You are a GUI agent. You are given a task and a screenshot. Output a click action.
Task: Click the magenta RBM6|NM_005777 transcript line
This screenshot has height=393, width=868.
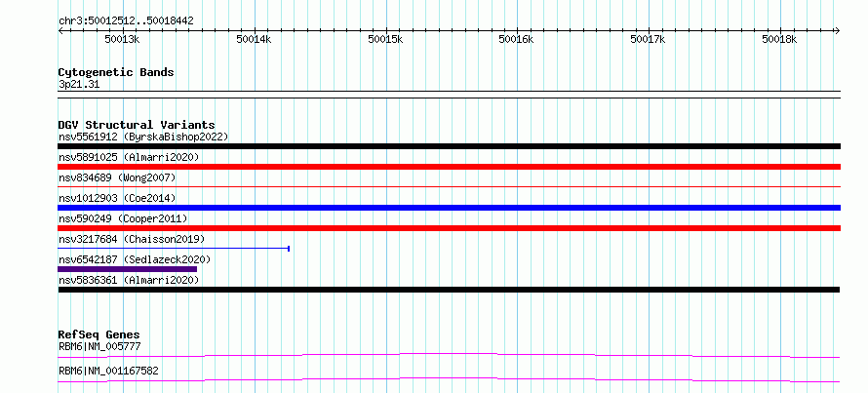pyautogui.click(x=449, y=355)
